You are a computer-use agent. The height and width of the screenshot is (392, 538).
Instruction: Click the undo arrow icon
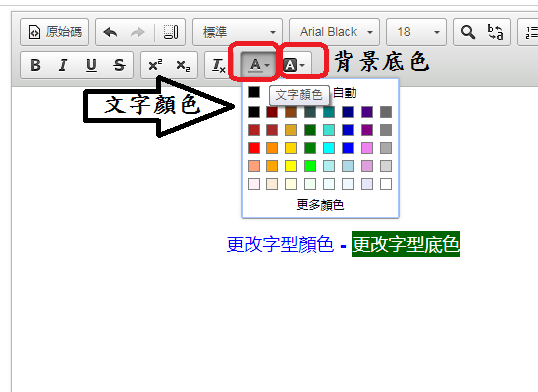click(110, 32)
